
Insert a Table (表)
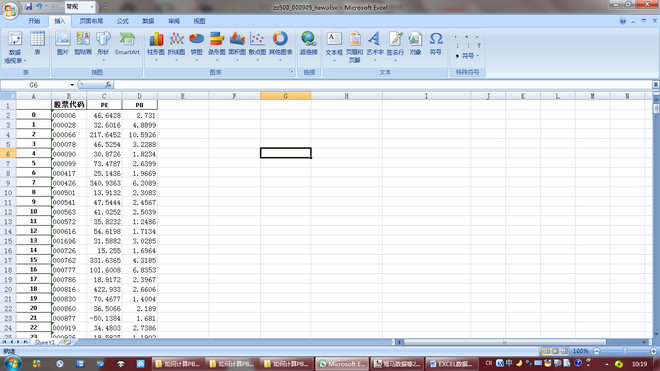(37, 43)
